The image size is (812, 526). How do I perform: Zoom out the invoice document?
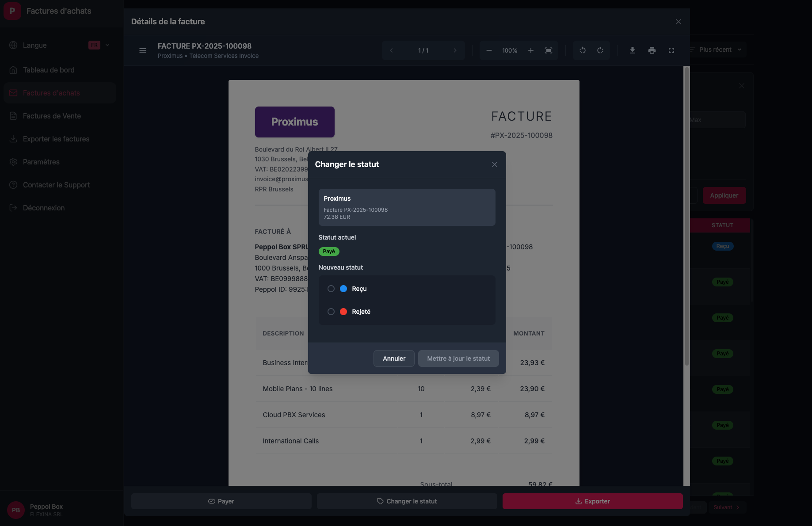click(489, 50)
